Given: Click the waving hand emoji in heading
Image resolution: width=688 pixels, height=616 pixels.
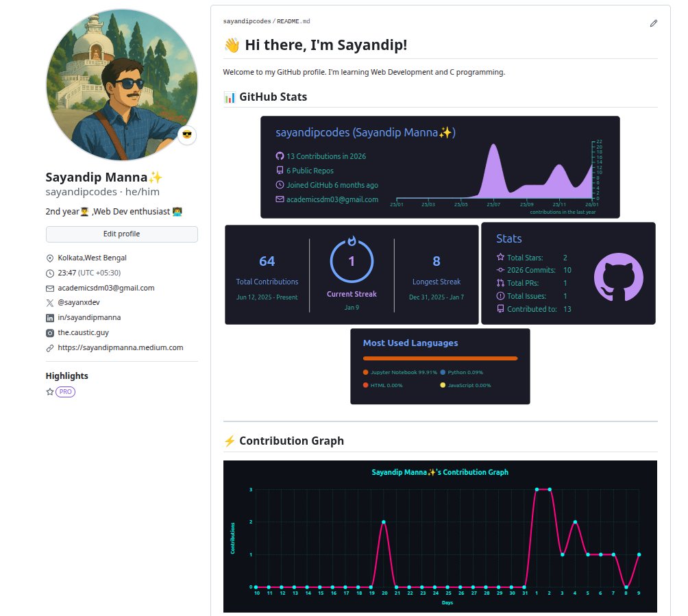Looking at the screenshot, I should pyautogui.click(x=232, y=45).
